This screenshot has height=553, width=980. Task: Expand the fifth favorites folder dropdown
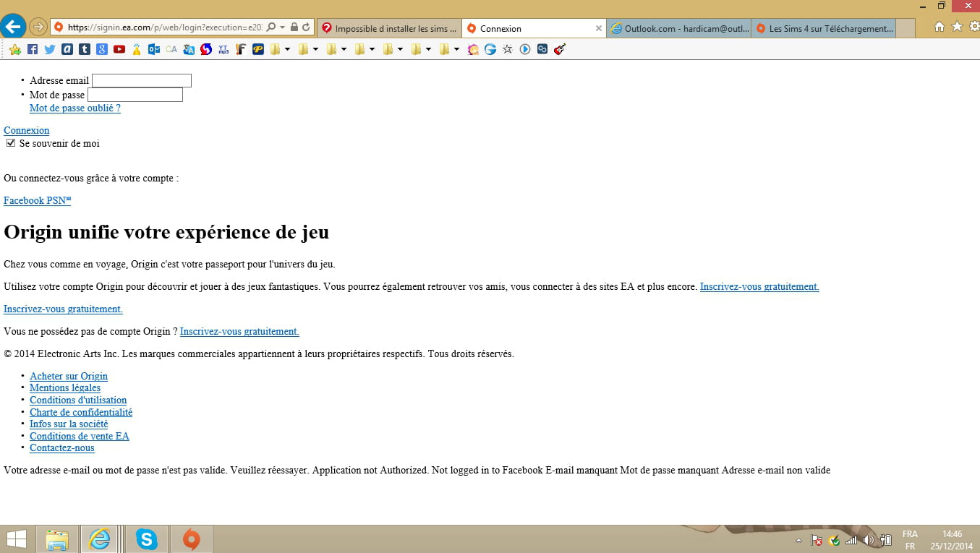[400, 49]
